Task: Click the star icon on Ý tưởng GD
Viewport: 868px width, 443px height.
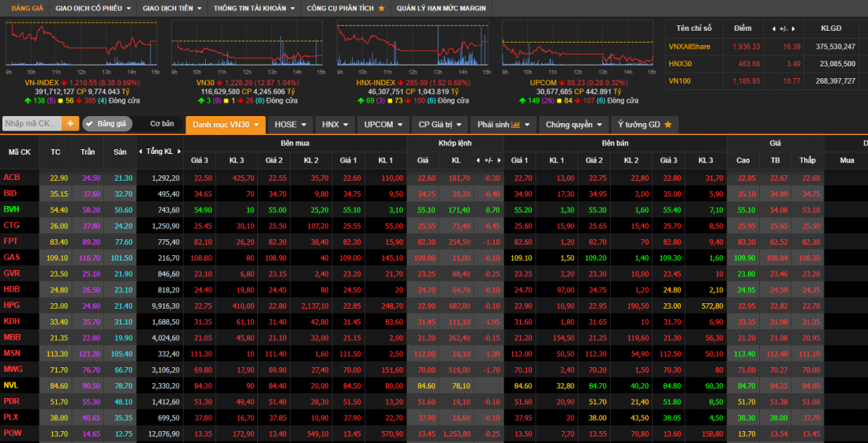Action: tap(668, 125)
